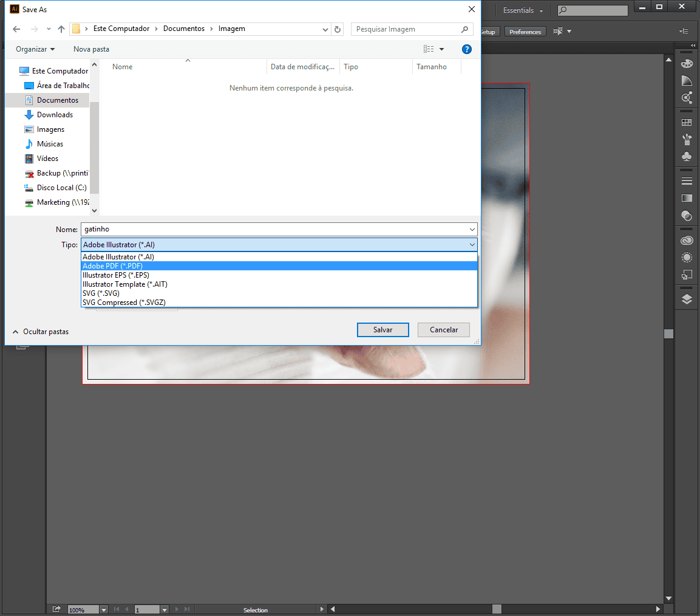Click the Salvar button

[382, 330]
